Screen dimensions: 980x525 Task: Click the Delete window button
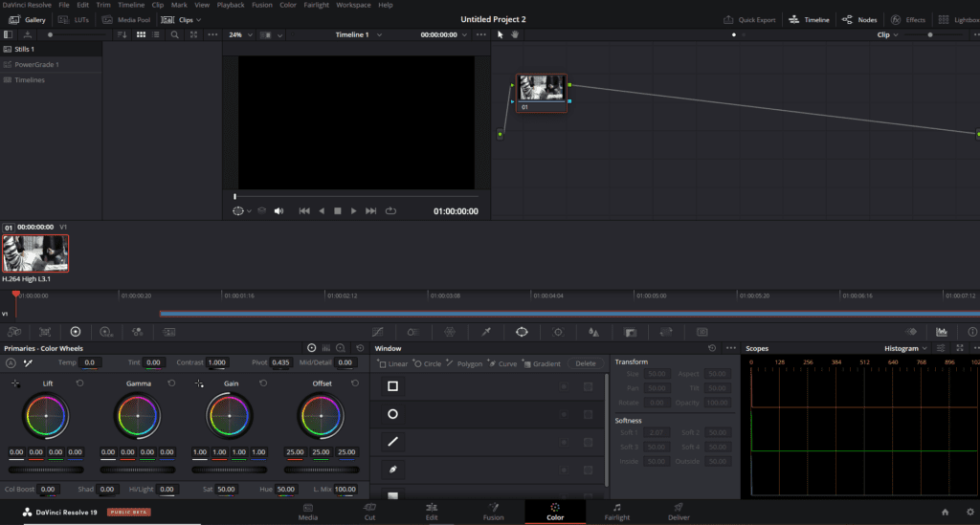(x=586, y=364)
